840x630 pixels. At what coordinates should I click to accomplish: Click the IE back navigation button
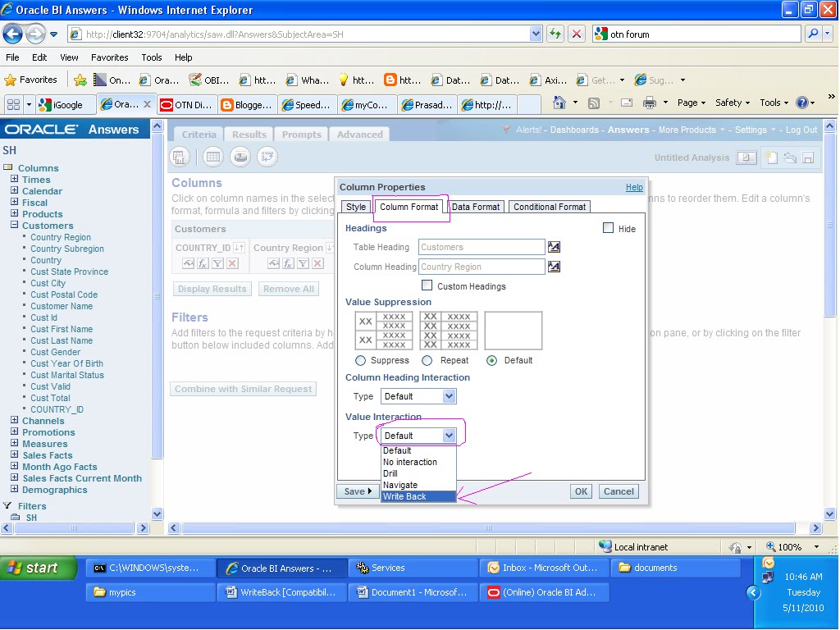pos(13,34)
